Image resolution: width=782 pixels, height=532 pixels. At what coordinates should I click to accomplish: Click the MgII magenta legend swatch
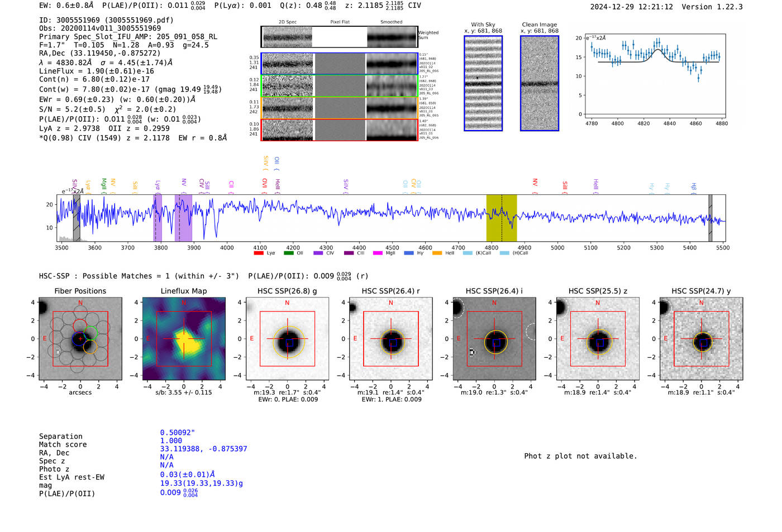coord(378,253)
